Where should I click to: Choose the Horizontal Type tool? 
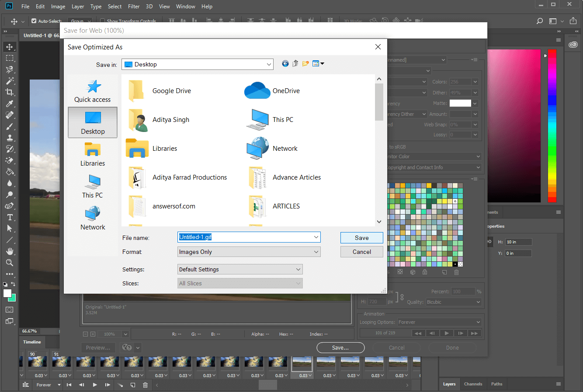9,217
